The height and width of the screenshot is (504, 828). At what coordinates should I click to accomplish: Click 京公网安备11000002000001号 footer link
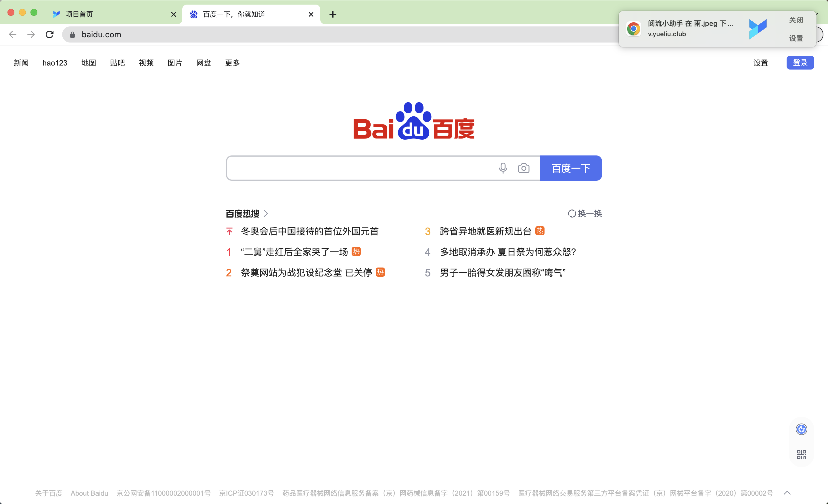pyautogui.click(x=163, y=493)
